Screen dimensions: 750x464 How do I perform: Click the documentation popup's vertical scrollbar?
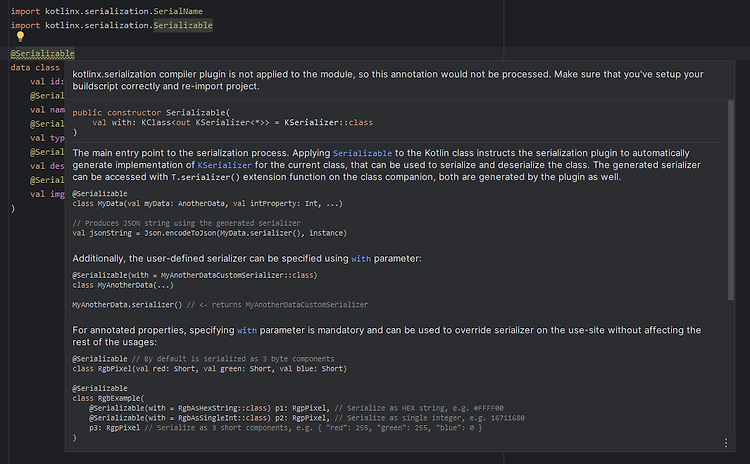[730, 200]
